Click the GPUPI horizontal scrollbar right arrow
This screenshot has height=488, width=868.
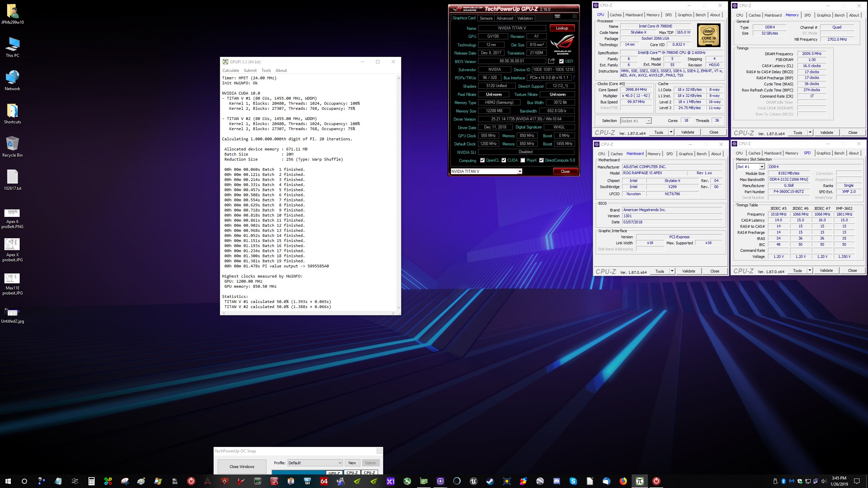tap(393, 313)
